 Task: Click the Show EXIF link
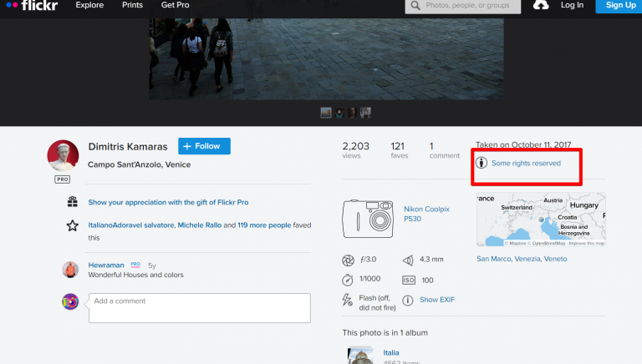[437, 300]
